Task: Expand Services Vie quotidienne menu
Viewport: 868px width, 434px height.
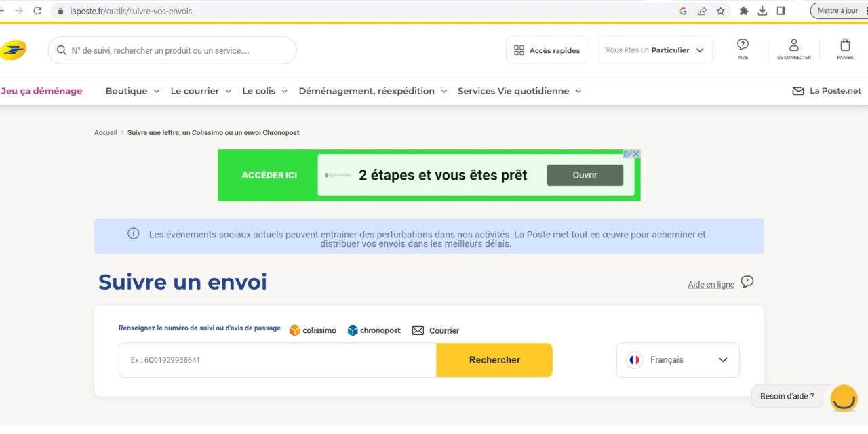Action: [x=519, y=91]
